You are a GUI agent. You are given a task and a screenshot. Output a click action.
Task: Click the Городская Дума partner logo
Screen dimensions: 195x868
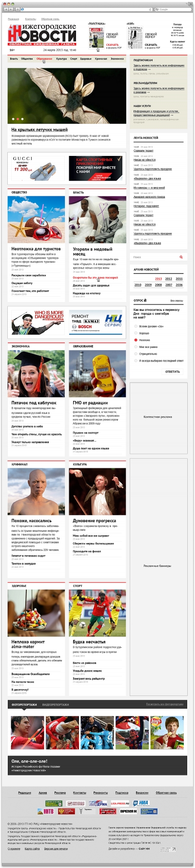(97, 803)
